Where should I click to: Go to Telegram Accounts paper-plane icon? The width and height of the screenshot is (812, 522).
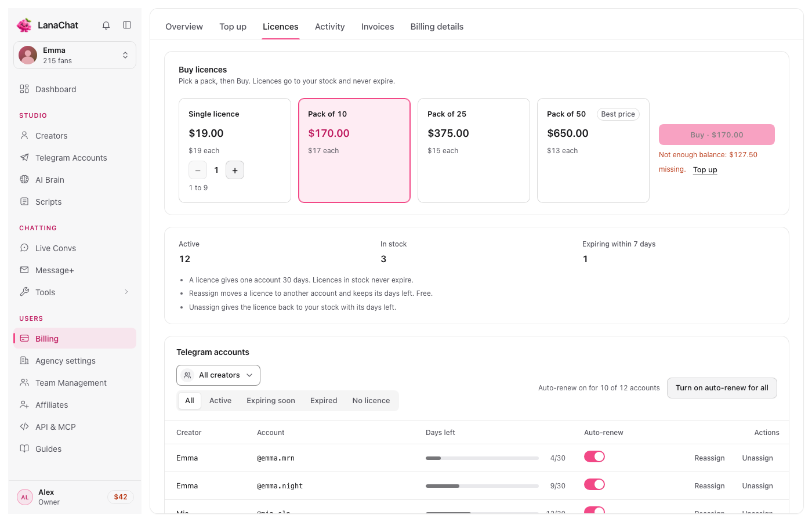(x=24, y=157)
